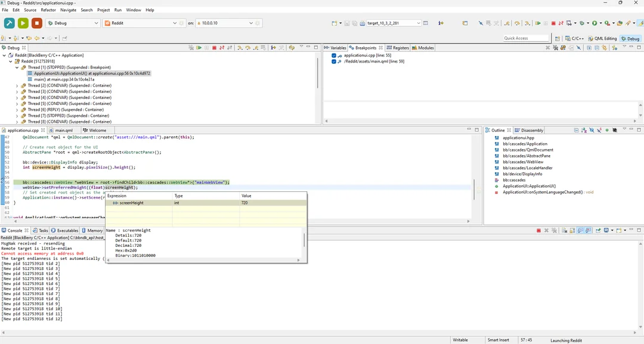Open Memory tab in bottom panel
Screen dimensions: 644x344
click(x=92, y=230)
